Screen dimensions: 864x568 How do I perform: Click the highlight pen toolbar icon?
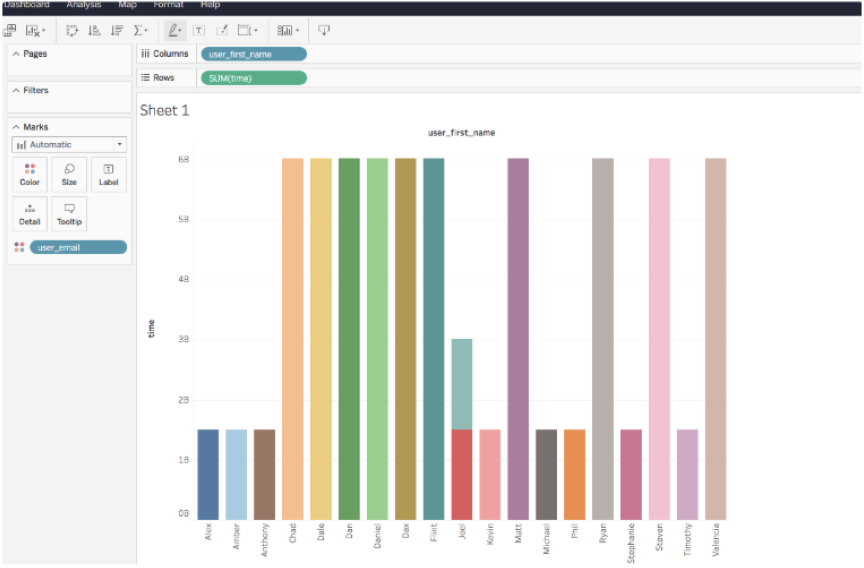click(172, 30)
